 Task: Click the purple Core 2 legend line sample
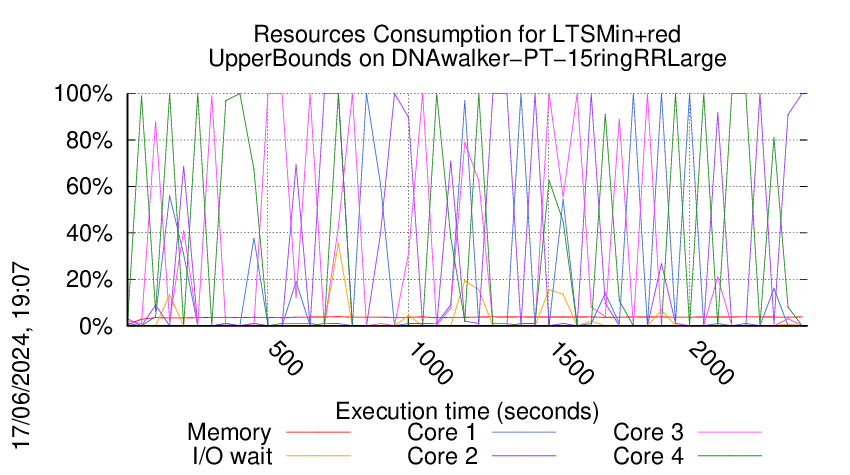524,457
